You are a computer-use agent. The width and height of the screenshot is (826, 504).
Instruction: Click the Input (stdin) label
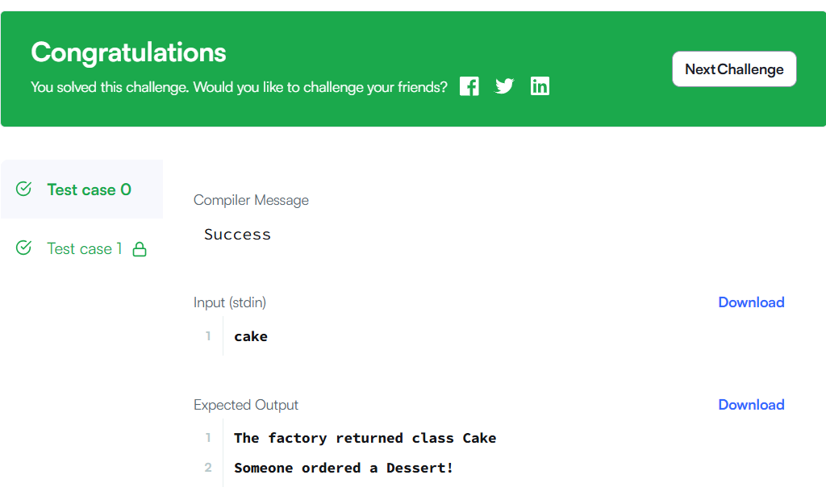pyautogui.click(x=230, y=302)
